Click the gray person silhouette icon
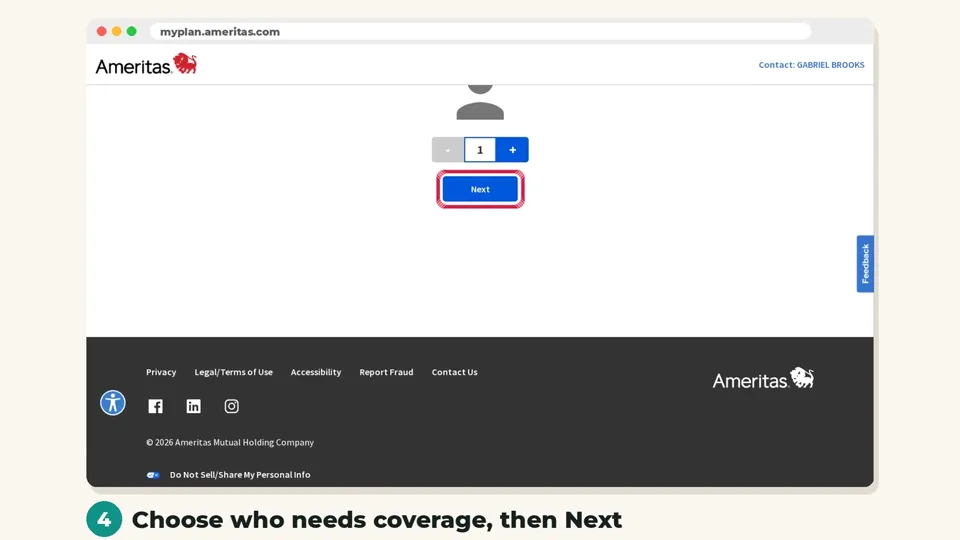960x540 pixels. click(480, 102)
